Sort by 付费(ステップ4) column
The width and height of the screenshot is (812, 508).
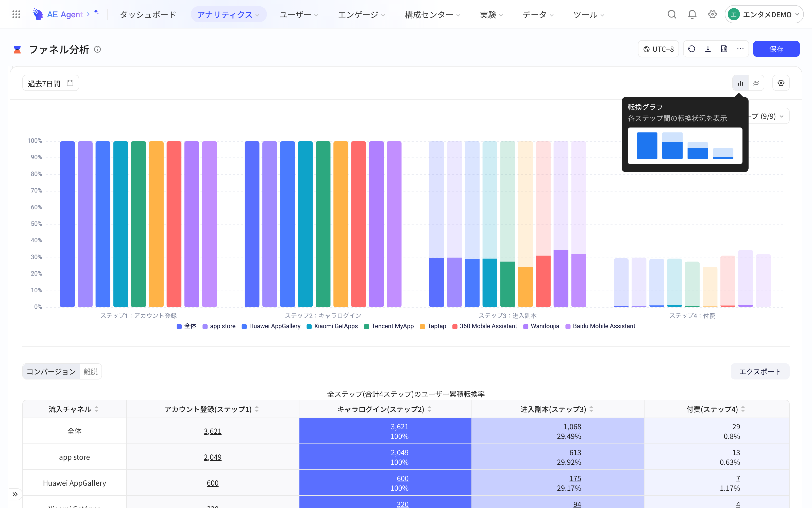pyautogui.click(x=743, y=409)
